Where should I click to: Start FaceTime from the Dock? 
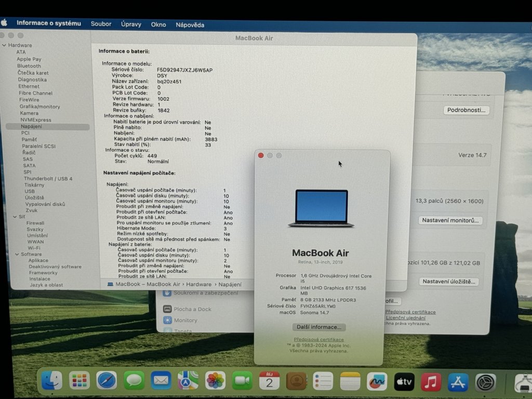click(242, 381)
